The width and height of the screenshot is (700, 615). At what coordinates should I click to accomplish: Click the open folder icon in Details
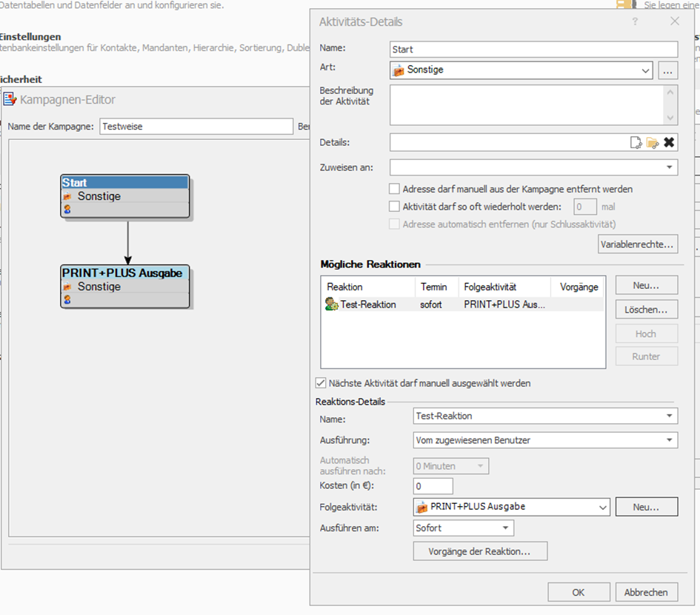(x=653, y=142)
